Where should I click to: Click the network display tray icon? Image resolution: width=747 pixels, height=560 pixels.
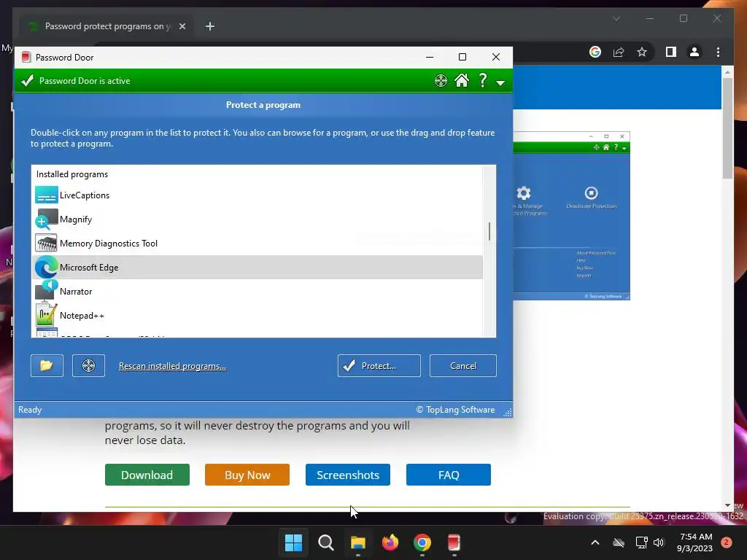tap(641, 542)
